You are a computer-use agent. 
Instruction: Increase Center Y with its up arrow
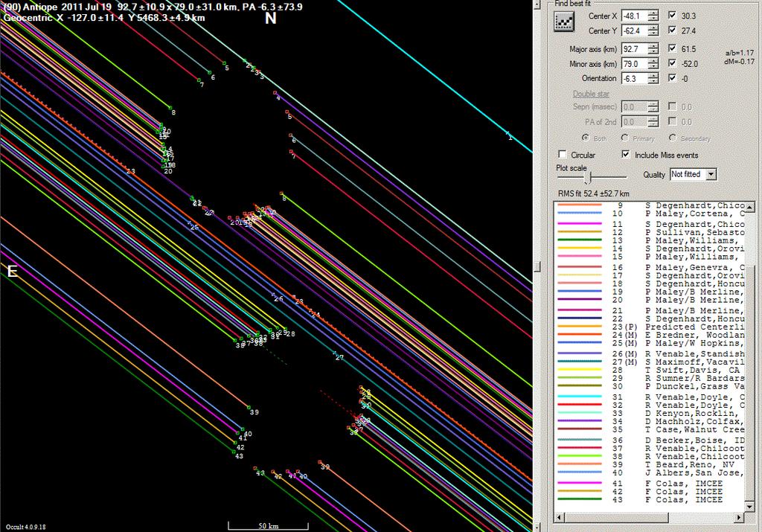click(x=653, y=28)
